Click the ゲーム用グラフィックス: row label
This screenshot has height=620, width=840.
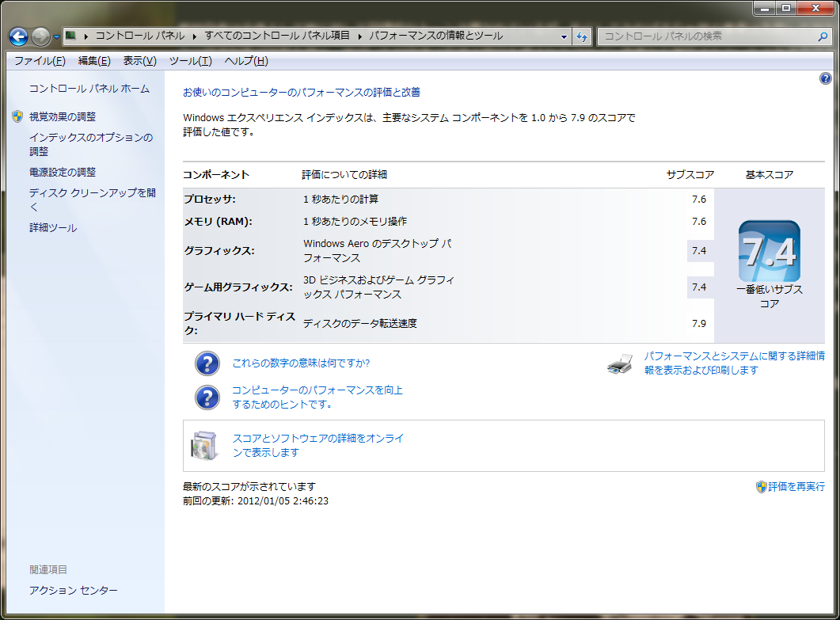point(238,287)
